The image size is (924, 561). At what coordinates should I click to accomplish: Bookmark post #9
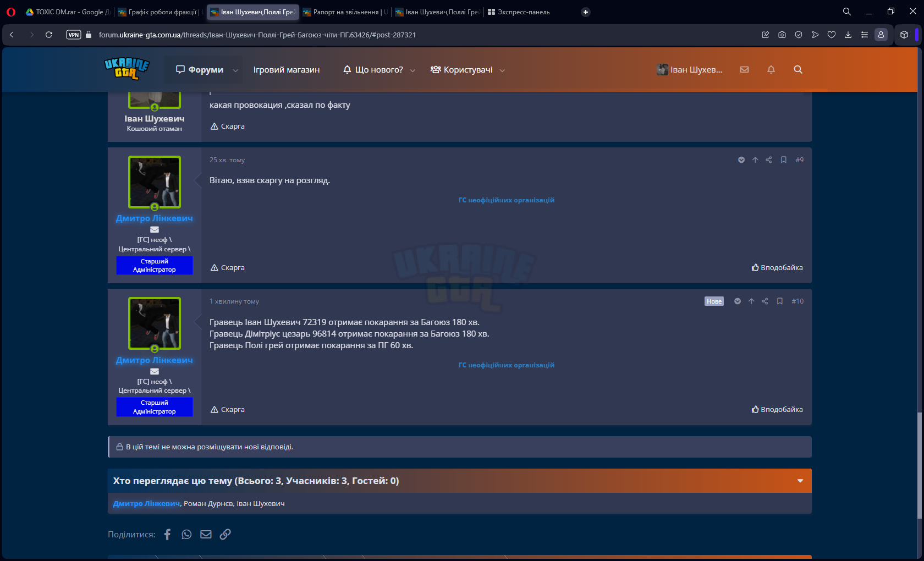pyautogui.click(x=784, y=160)
